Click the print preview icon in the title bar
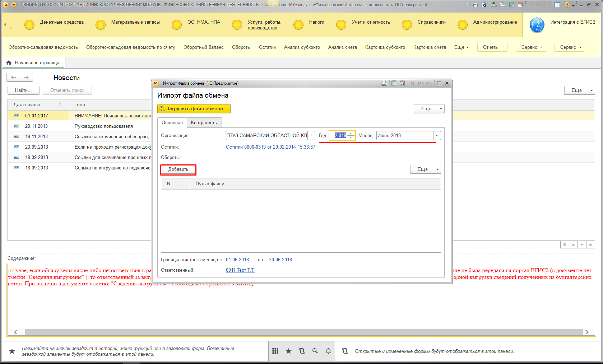Image resolution: width=603 pixels, height=364 pixels. 484,5
